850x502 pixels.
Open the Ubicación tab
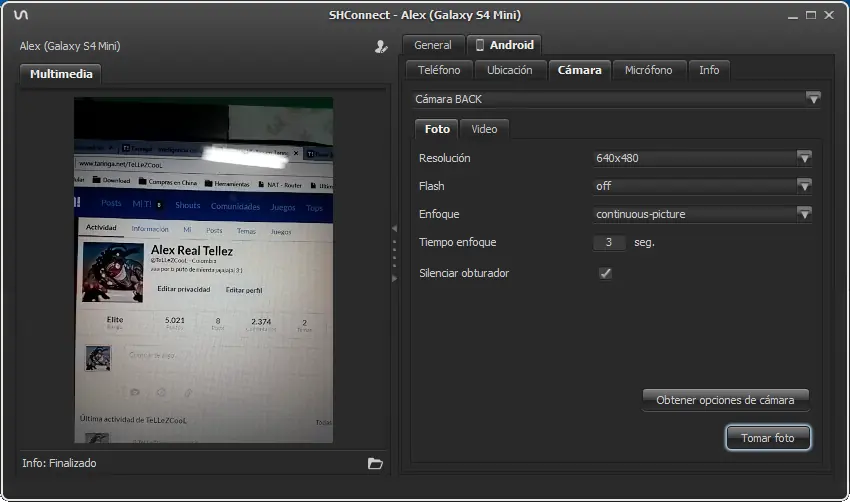(510, 70)
